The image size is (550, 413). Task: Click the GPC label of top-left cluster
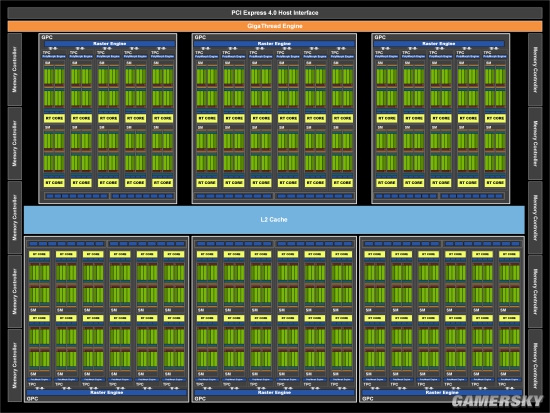tap(47, 37)
